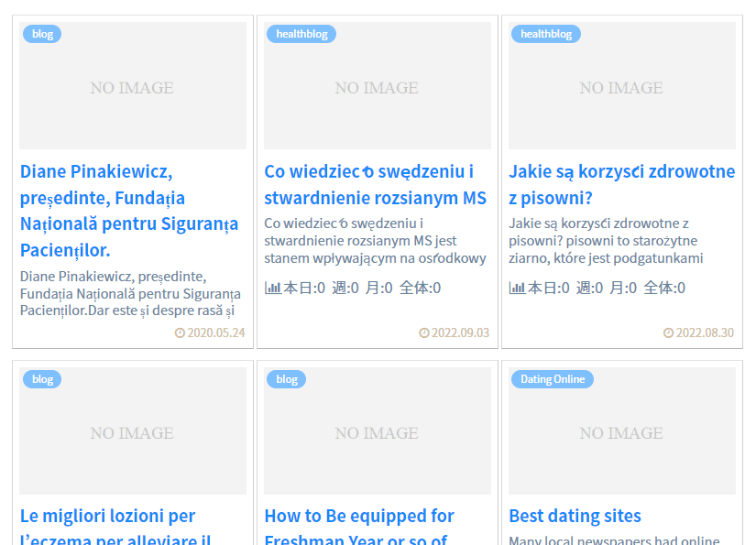The height and width of the screenshot is (545, 756).
Task: Open thumbnail of swędzeniu MS post
Action: click(x=378, y=86)
